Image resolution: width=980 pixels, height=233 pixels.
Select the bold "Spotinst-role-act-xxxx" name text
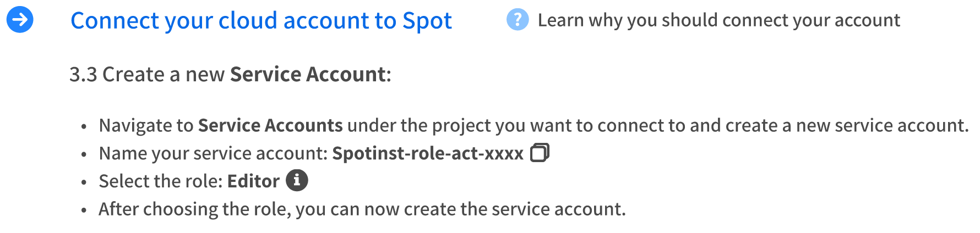[x=428, y=153]
